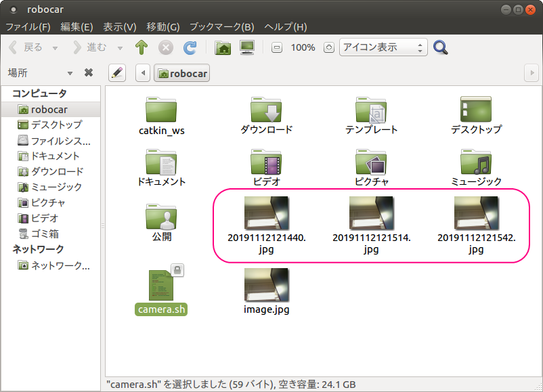543x392 pixels.
Task: Select robocar in the sidebar
Action: click(x=51, y=110)
